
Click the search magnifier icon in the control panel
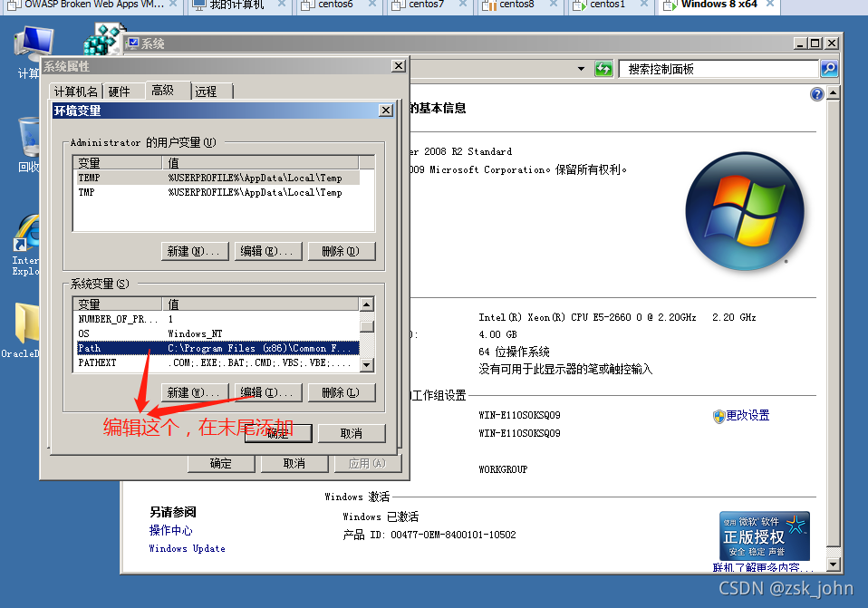pyautogui.click(x=829, y=69)
